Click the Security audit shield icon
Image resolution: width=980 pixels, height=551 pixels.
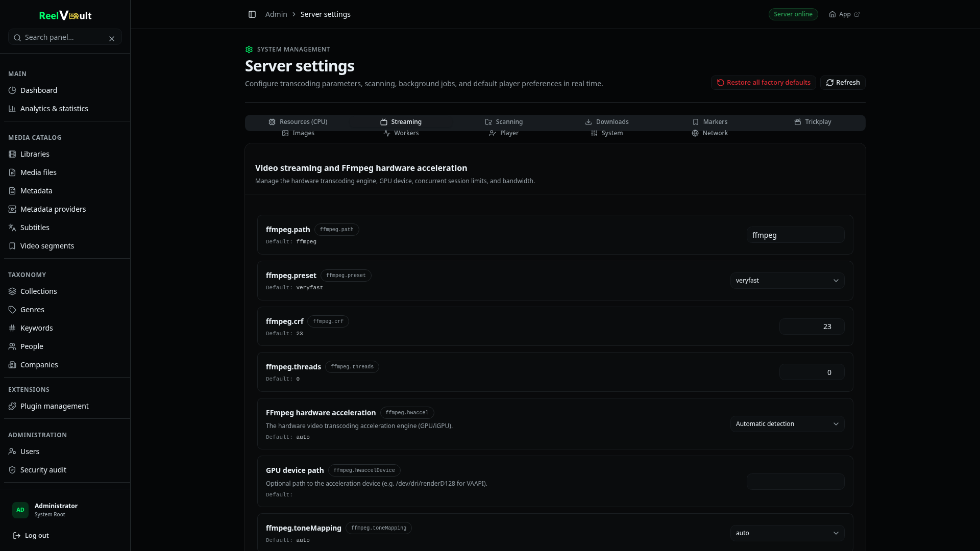[x=12, y=470]
